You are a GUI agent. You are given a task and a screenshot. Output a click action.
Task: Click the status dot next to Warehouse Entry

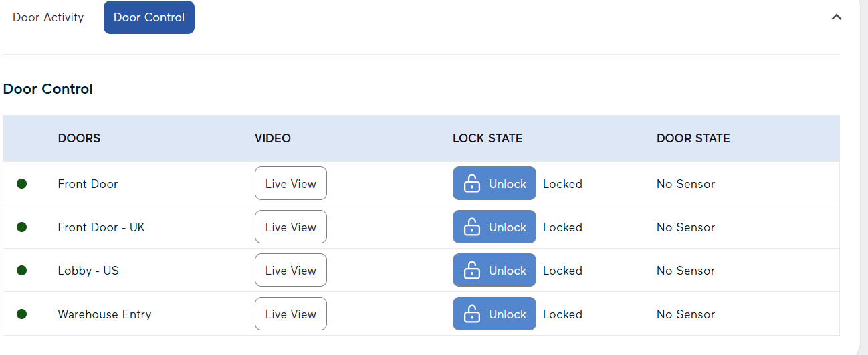pyautogui.click(x=21, y=314)
